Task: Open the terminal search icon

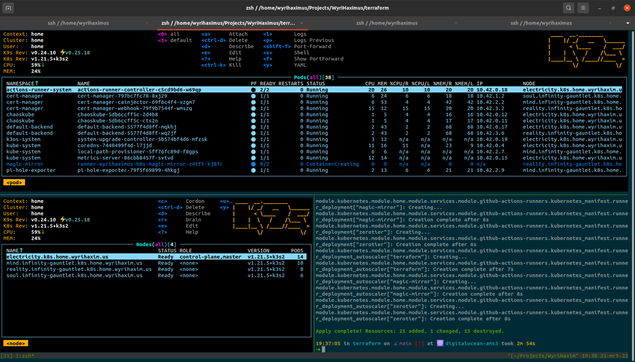Action: pyautogui.click(x=568, y=8)
